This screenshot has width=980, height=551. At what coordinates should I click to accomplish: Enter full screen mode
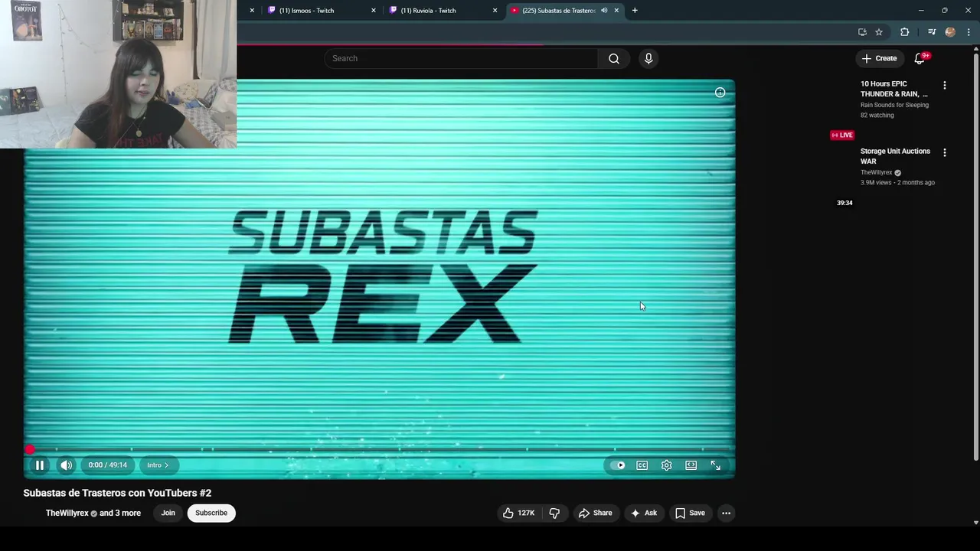[x=716, y=465]
